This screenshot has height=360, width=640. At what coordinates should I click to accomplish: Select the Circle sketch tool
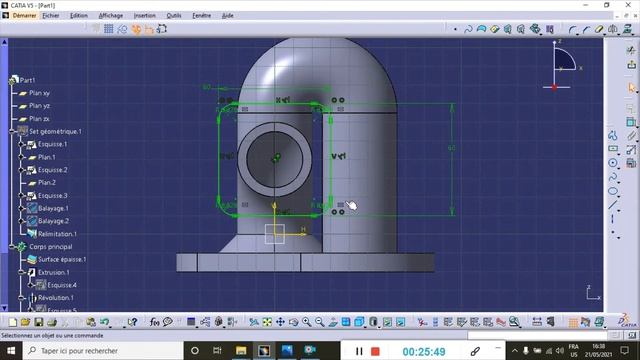pos(613,163)
